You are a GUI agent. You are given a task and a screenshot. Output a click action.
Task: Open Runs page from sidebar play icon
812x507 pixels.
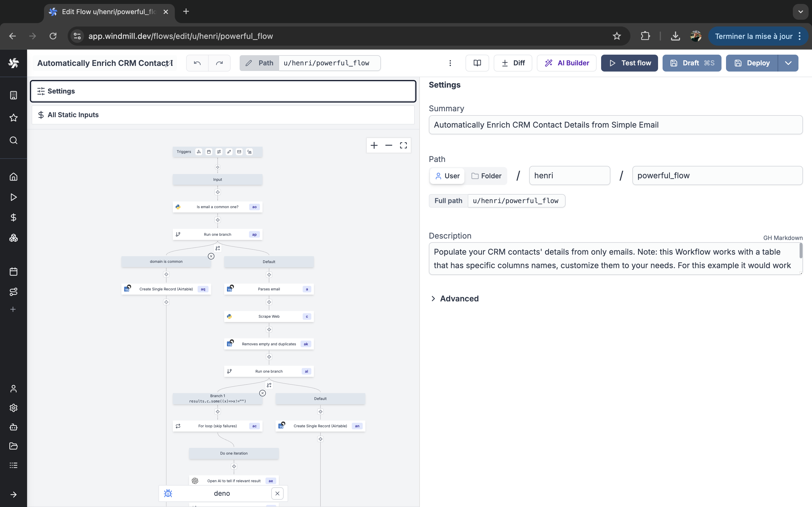(x=14, y=197)
